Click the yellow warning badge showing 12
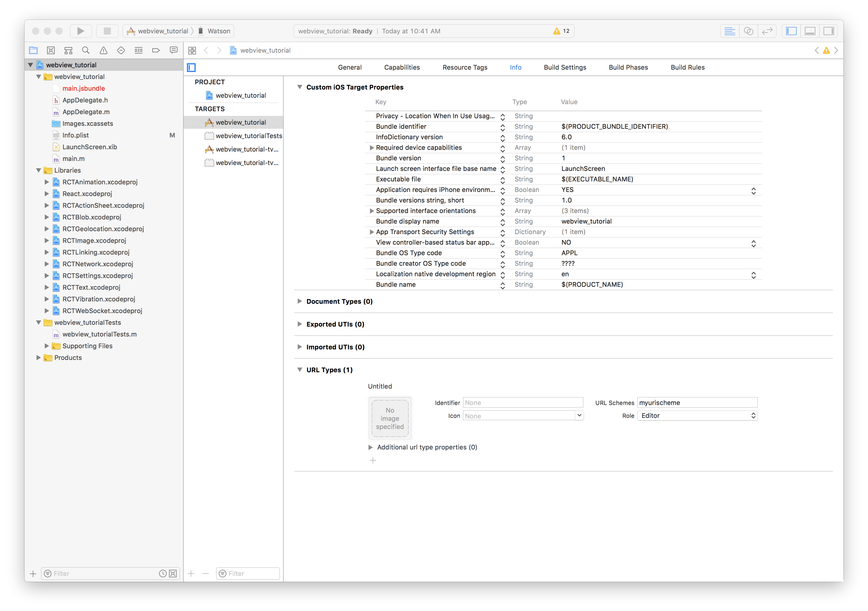 562,31
